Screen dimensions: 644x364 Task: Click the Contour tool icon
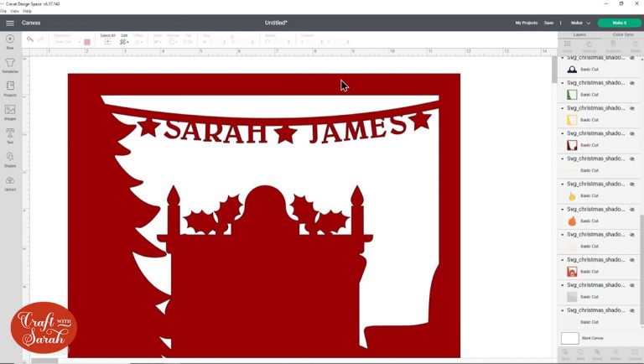[x=635, y=352]
